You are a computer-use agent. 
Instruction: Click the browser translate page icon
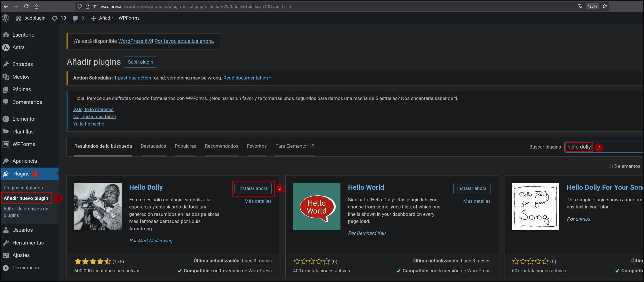(580, 6)
